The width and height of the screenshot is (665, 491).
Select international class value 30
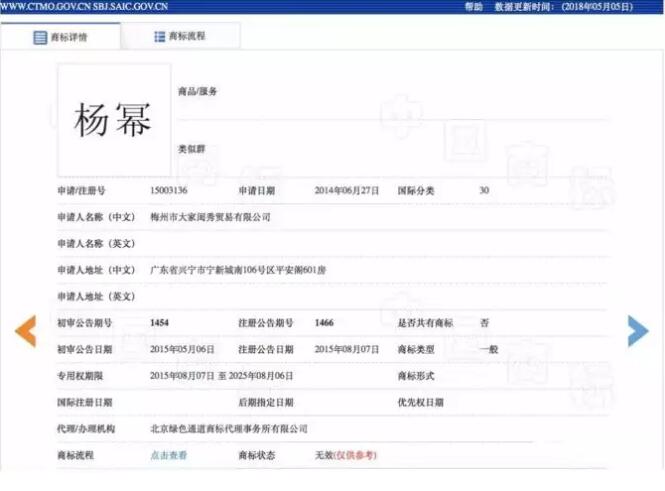[484, 190]
